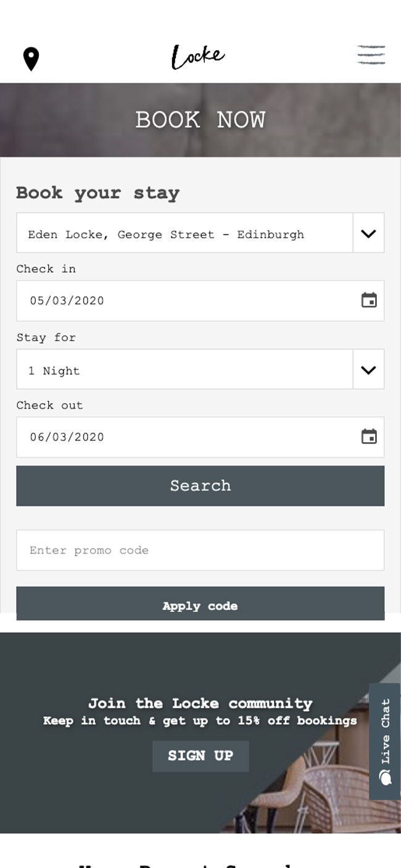The height and width of the screenshot is (868, 401).
Task: Click the check-out date 06/03/2020 field
Action: 185,437
